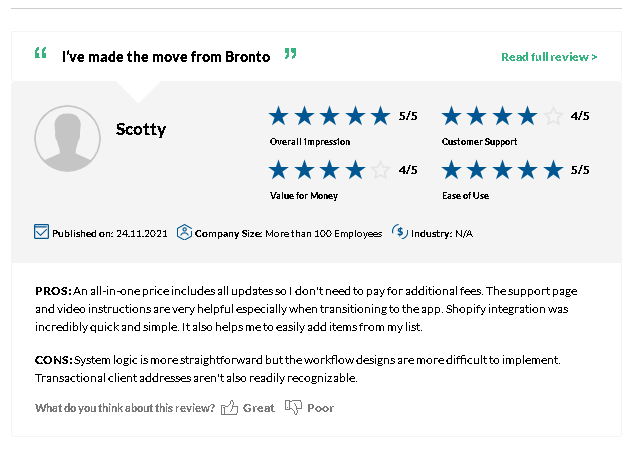
Task: Click the fifth star of Ease of Use
Action: click(x=553, y=170)
